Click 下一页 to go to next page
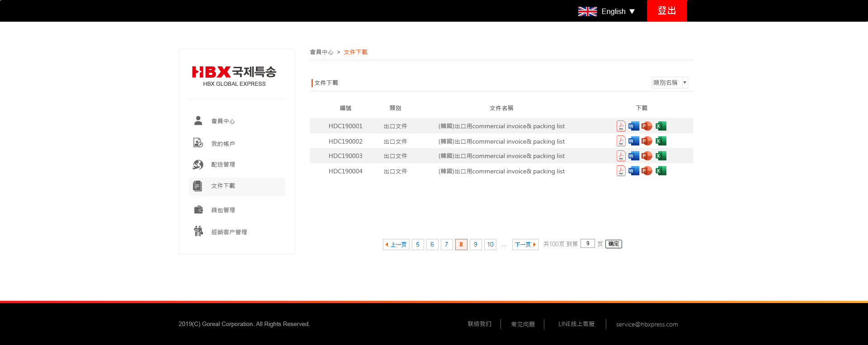 click(x=525, y=244)
